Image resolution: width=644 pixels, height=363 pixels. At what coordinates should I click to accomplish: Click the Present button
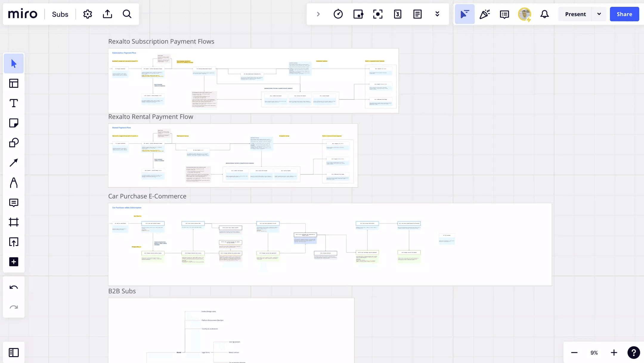click(575, 14)
